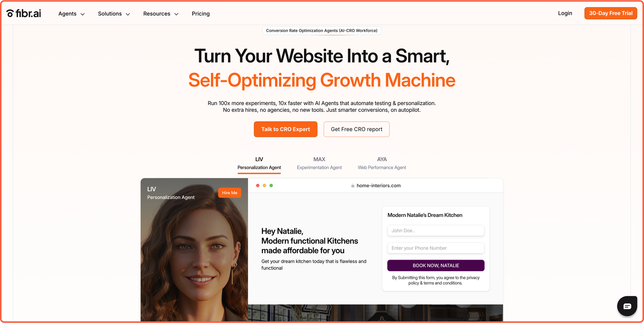
Task: Click the lock icon beside home-interiors.com
Action: point(353,186)
